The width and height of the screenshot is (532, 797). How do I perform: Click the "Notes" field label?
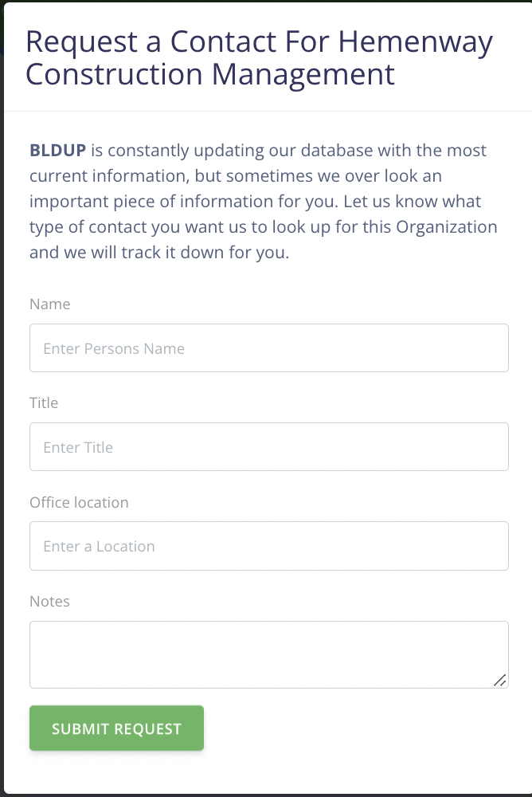49,602
